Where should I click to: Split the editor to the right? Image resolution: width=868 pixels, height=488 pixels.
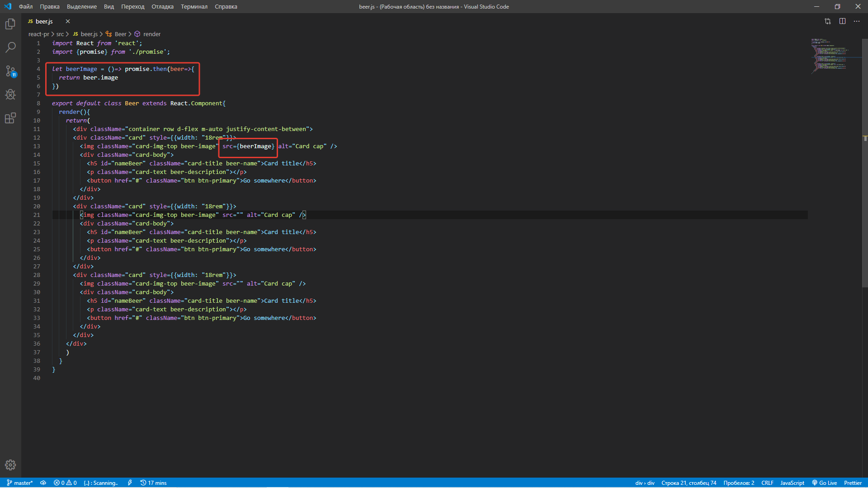(x=842, y=21)
